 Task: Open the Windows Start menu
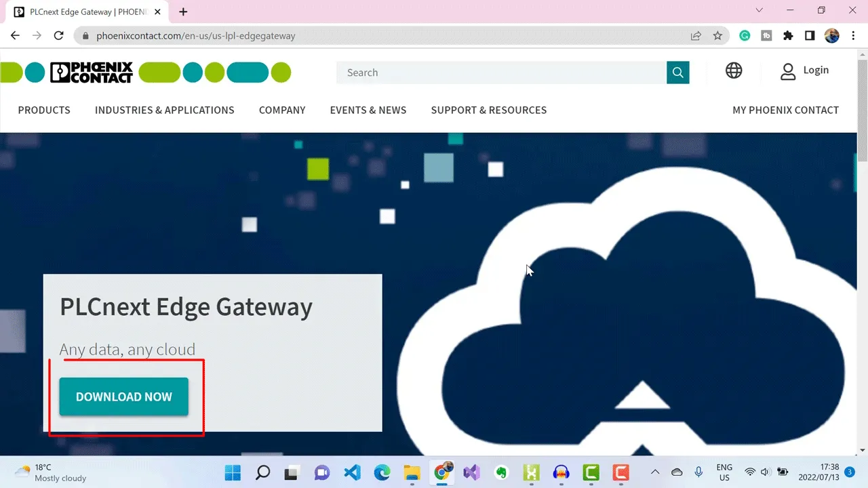click(232, 472)
